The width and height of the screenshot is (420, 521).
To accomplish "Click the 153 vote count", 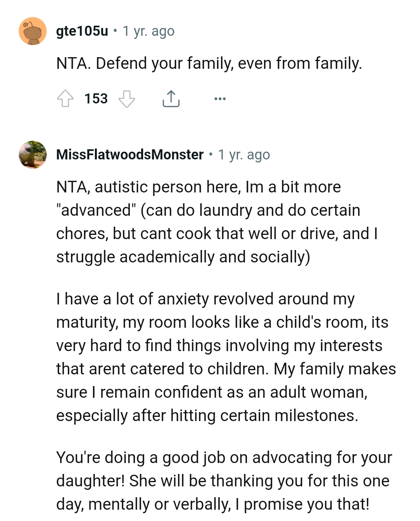I will pos(96,98).
